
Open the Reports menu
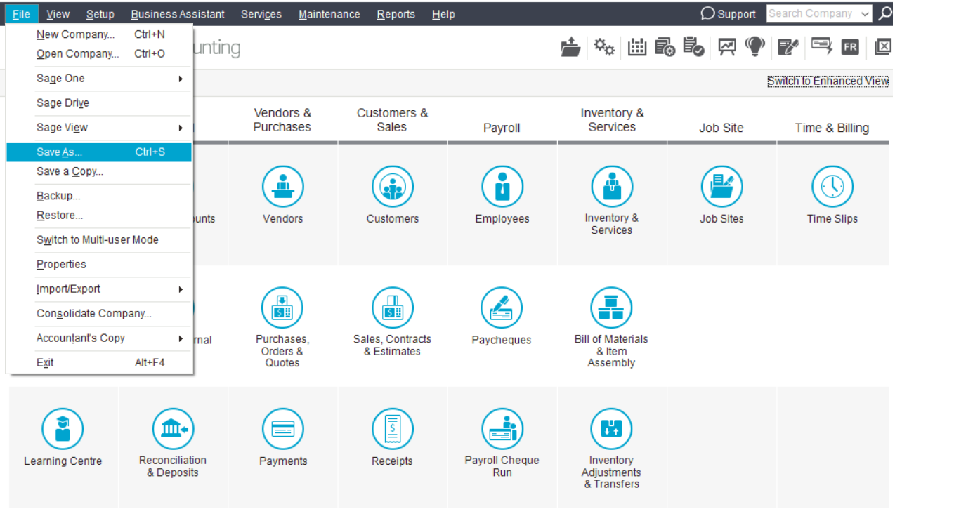[396, 14]
